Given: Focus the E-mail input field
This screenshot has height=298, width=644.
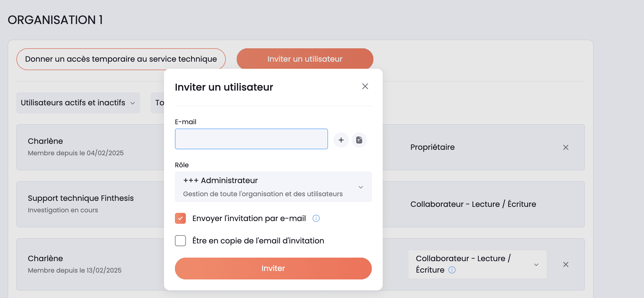Looking at the screenshot, I should click(251, 139).
